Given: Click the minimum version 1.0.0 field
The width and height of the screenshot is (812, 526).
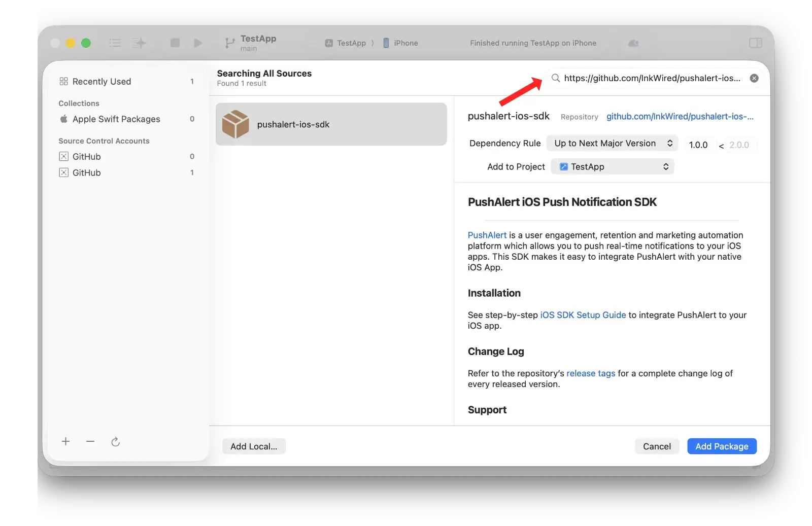Looking at the screenshot, I should [x=699, y=145].
